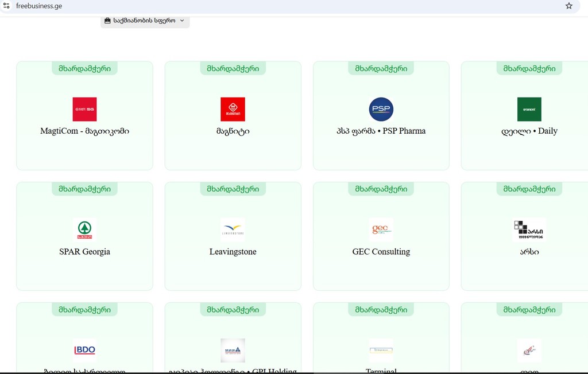Click მხარდამჭერი badge on the Daily card
This screenshot has height=374, width=588.
coord(529,68)
